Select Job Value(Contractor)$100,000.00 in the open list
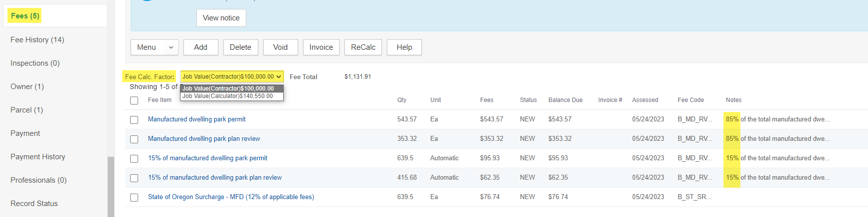The width and height of the screenshot is (868, 217). (228, 89)
